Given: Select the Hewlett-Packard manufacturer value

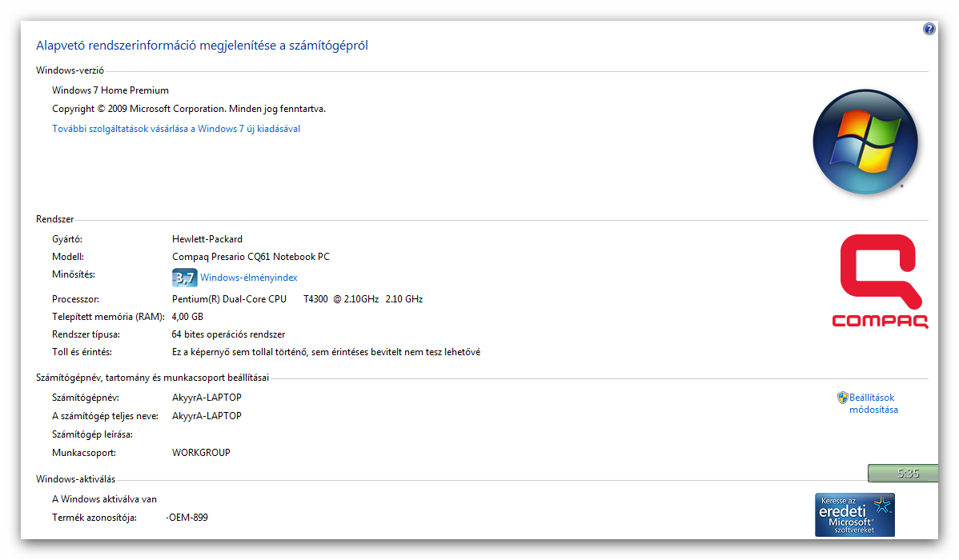Looking at the screenshot, I should (207, 239).
